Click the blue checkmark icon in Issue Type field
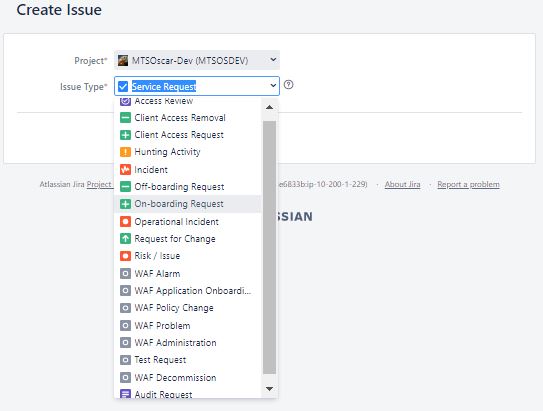Viewport: 543px width, 411px height. pos(123,86)
